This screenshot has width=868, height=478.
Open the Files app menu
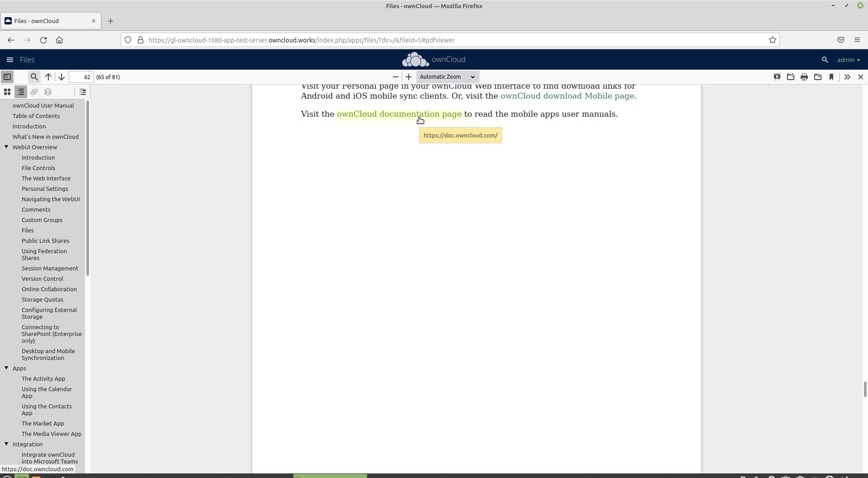pos(9,59)
